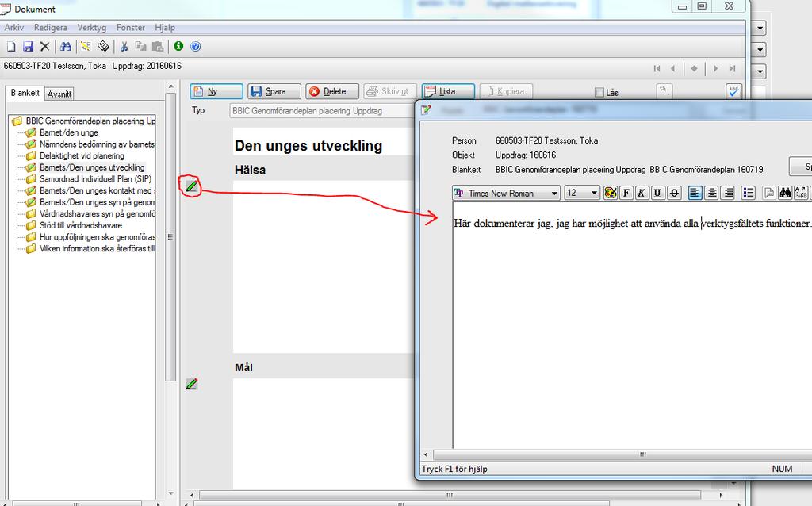Click the Spara button
Image resolution: width=812 pixels, height=506 pixels.
pyautogui.click(x=274, y=91)
